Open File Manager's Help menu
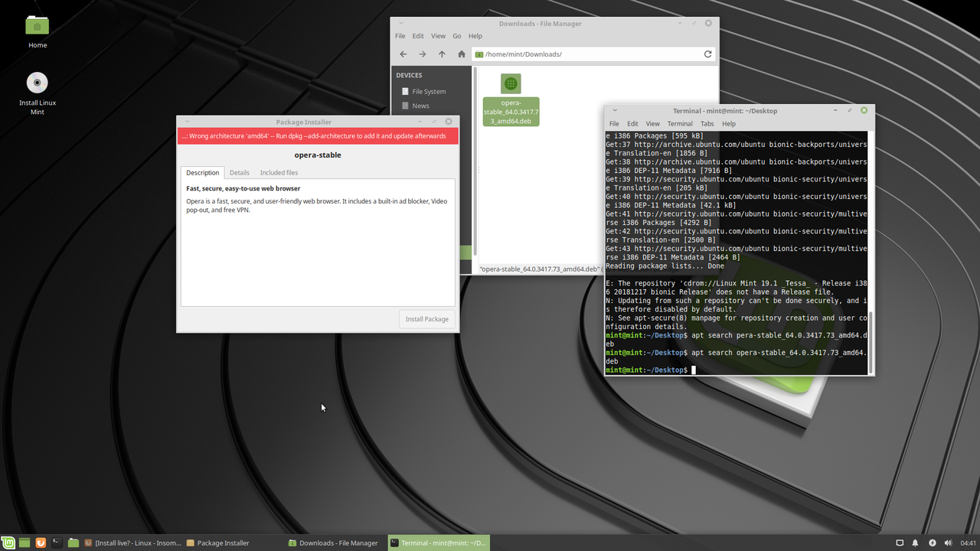 (x=475, y=36)
